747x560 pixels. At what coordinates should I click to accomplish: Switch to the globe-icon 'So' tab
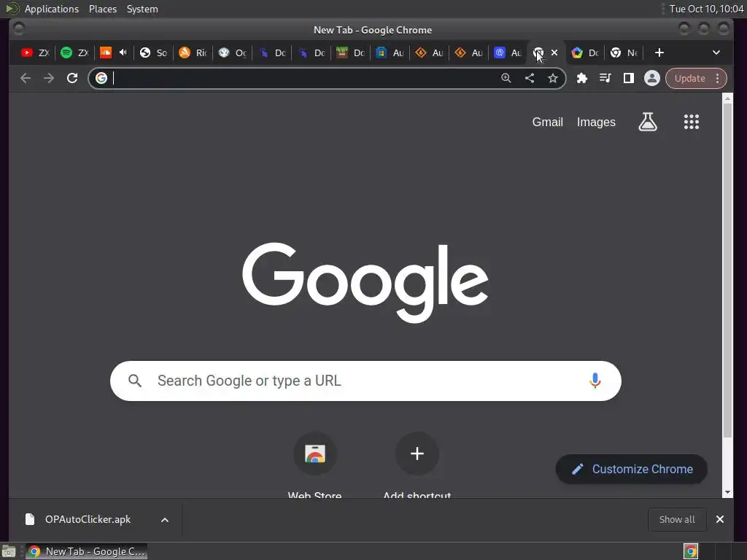(x=153, y=52)
